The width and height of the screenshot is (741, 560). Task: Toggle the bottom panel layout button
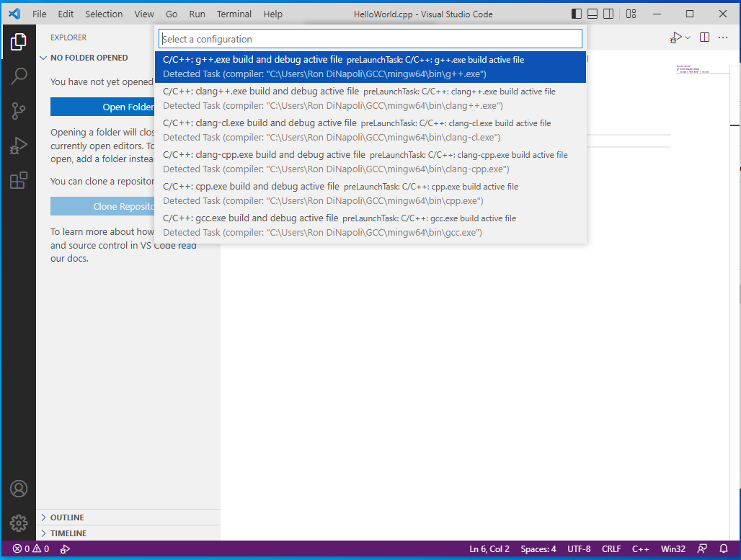(593, 14)
